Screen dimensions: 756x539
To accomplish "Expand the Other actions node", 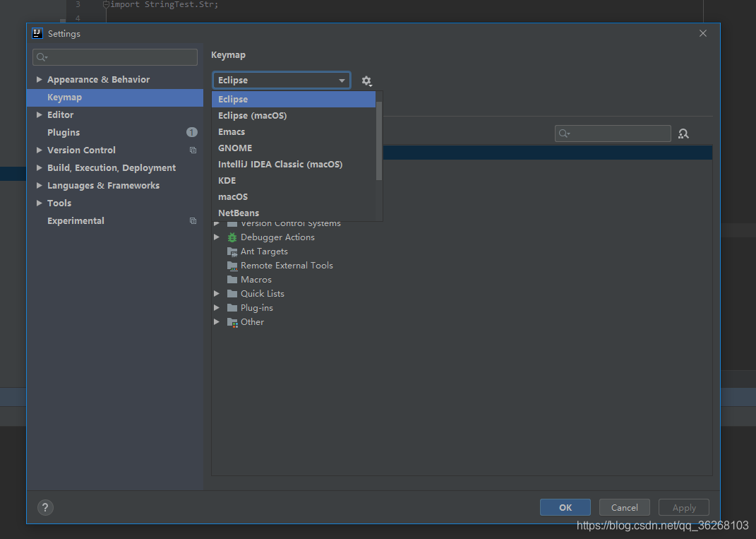I will point(217,321).
